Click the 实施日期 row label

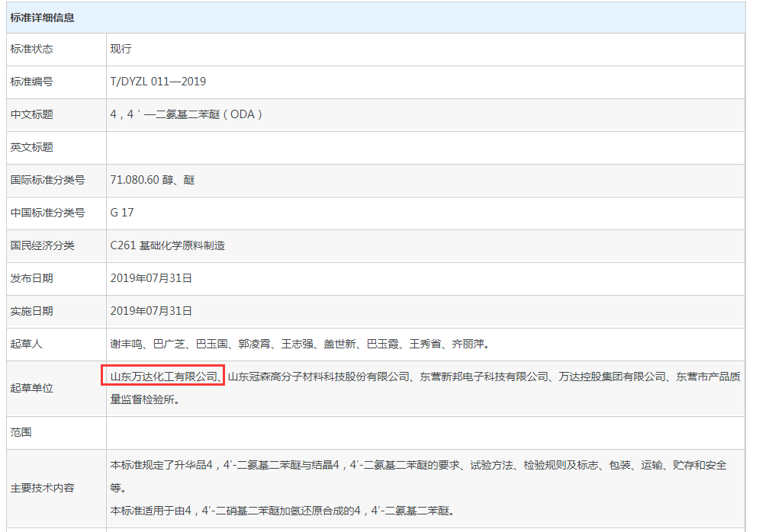(x=29, y=311)
